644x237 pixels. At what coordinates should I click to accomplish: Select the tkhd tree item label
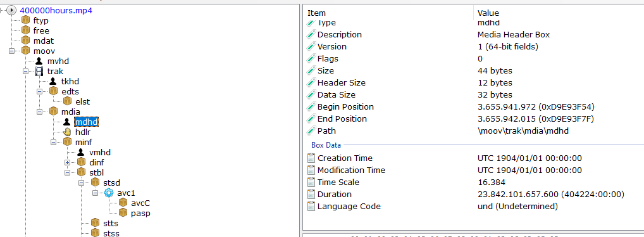click(70, 82)
